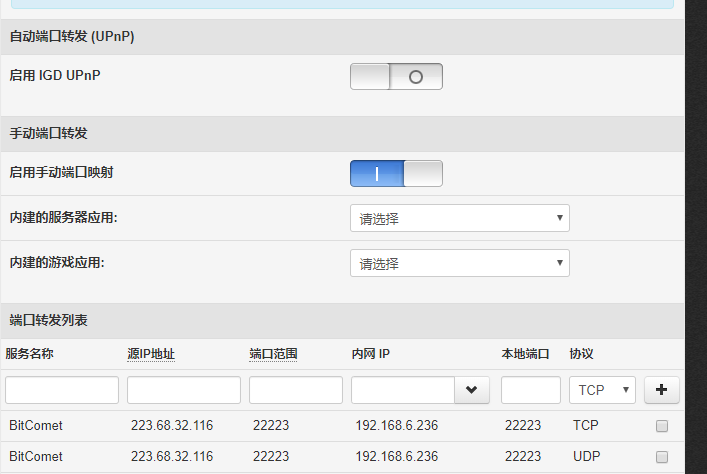Screen dimensions: 707x474
Task: Tick the checkbox for the BitComet TCP rule
Action: 661,426
